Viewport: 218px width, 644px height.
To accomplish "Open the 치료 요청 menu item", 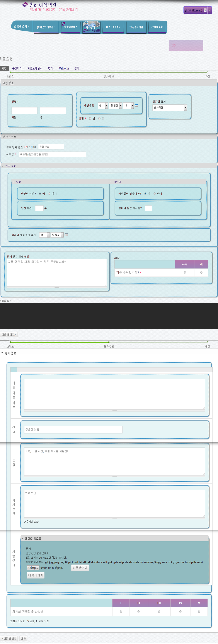I will pos(157,27).
